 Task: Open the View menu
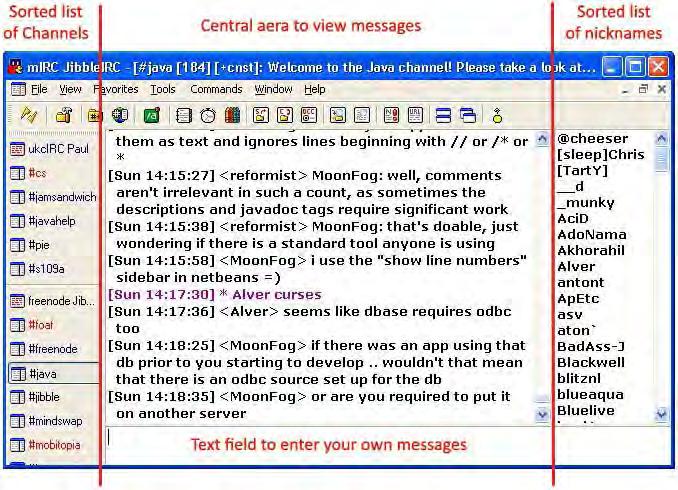[70, 89]
